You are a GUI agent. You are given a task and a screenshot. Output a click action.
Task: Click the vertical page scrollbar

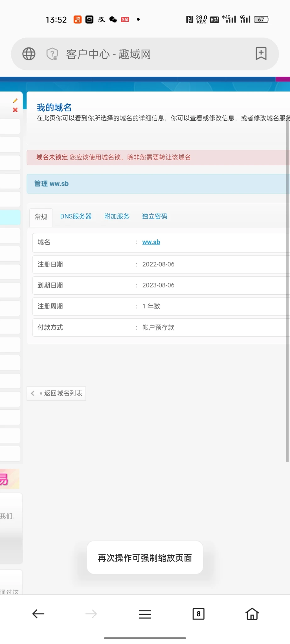(287, 283)
